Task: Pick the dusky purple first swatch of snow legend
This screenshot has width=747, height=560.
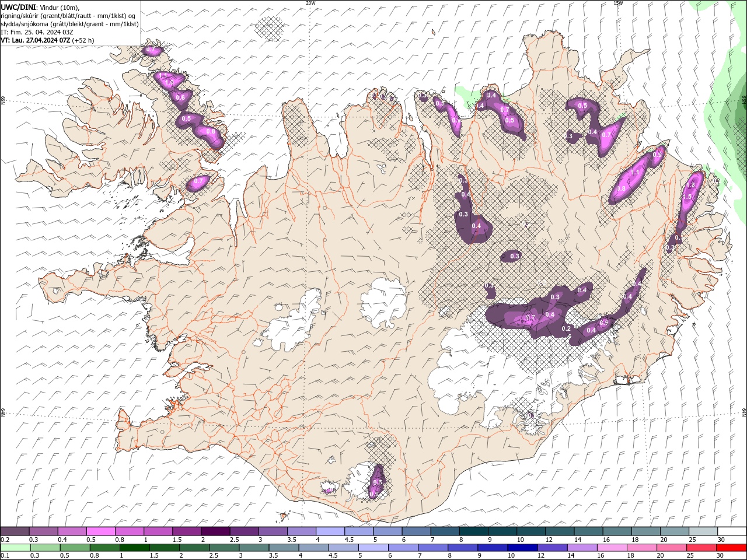Action: click(x=15, y=531)
